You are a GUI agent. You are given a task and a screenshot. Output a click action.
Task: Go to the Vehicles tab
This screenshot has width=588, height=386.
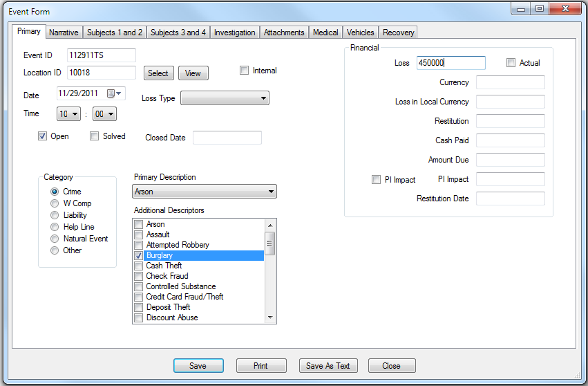click(360, 33)
